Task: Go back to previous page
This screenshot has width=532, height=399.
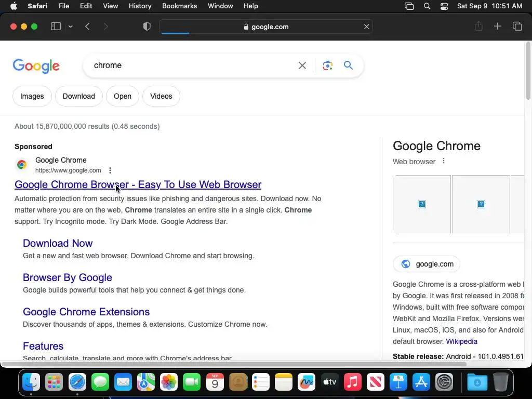Action: [x=87, y=26]
